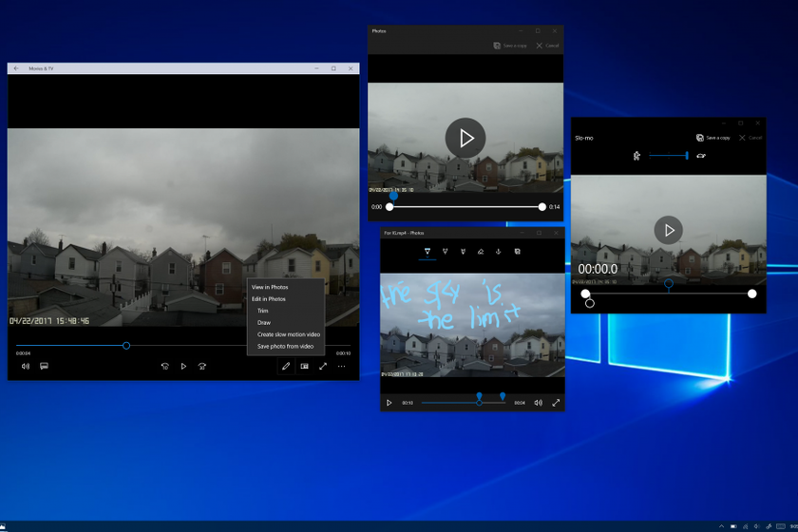Select Trim from the context menu
This screenshot has height=532, width=798.
(x=262, y=311)
